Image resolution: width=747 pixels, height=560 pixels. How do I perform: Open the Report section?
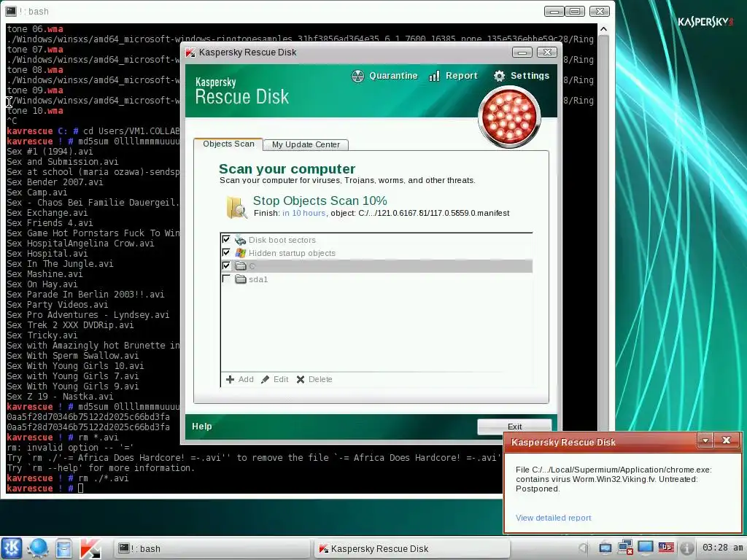pyautogui.click(x=453, y=76)
